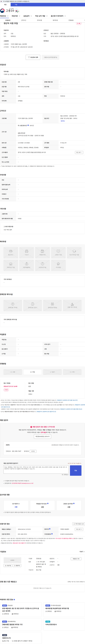Screen dimensions: 85x644
Task: Click the 로그인 button beside 휴대폰번호
Action: coord(33,451)
